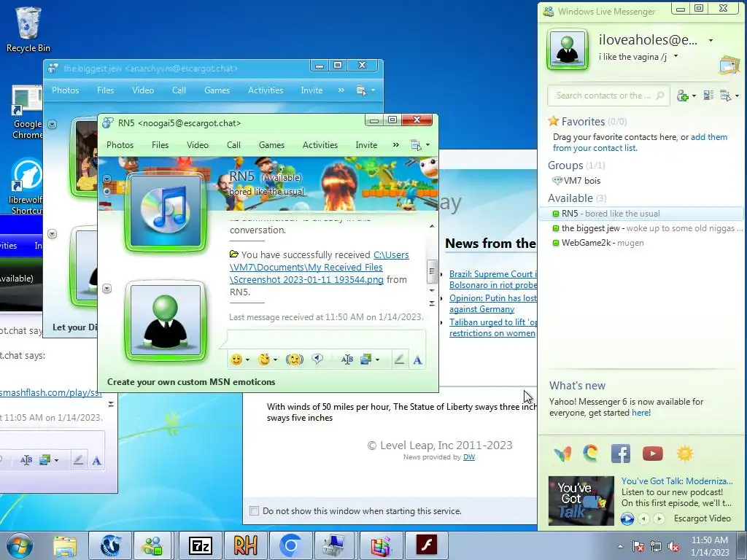This screenshot has height=560, width=747.
Task: Tick 'Do not show this window when starting'
Action: 254,511
